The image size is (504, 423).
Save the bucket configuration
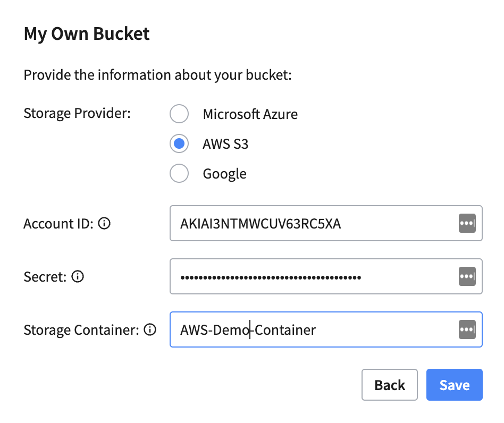(x=454, y=385)
